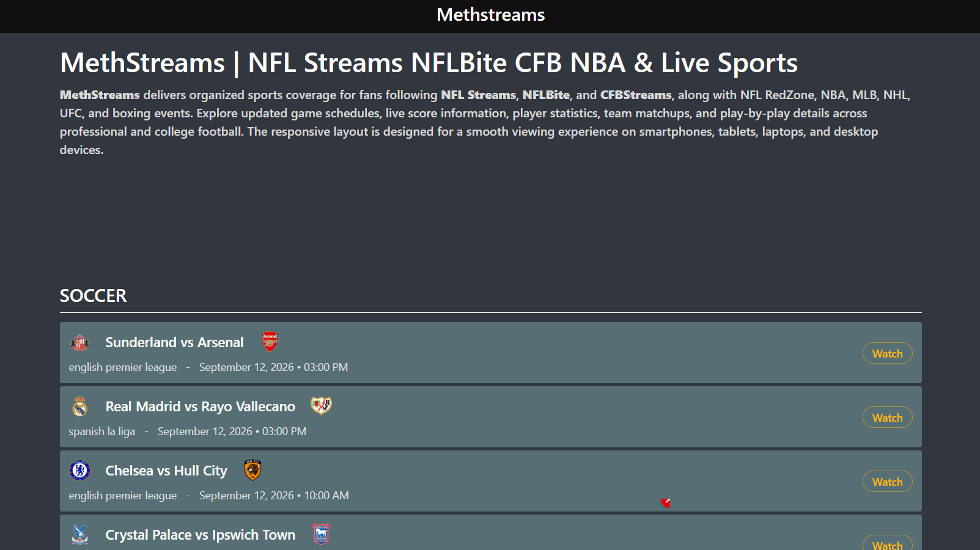Click the bold MethStreams word in description
The image size is (980, 550).
(x=100, y=95)
